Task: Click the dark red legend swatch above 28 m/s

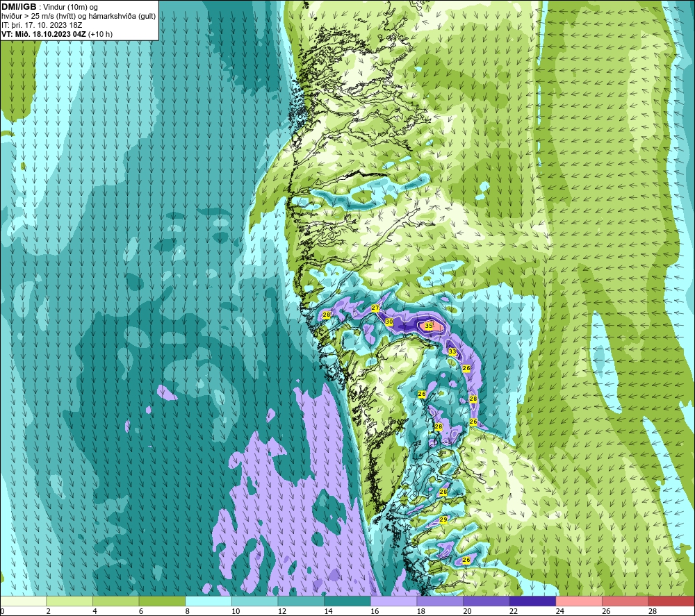Action: tap(671, 601)
